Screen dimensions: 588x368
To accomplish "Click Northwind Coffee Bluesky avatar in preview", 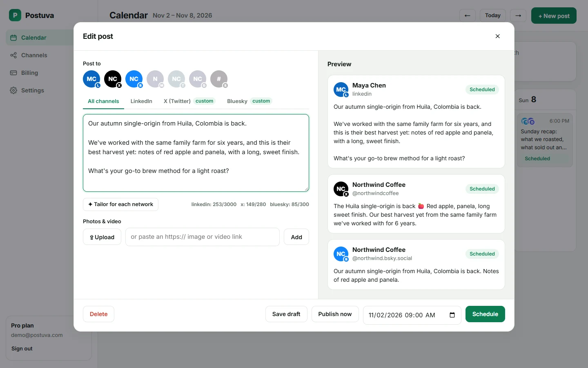I will (341, 254).
